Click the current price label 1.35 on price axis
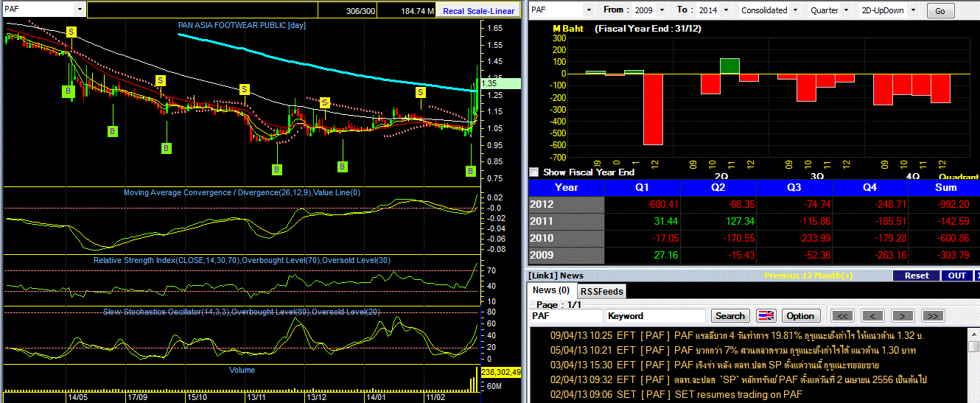 [500, 84]
